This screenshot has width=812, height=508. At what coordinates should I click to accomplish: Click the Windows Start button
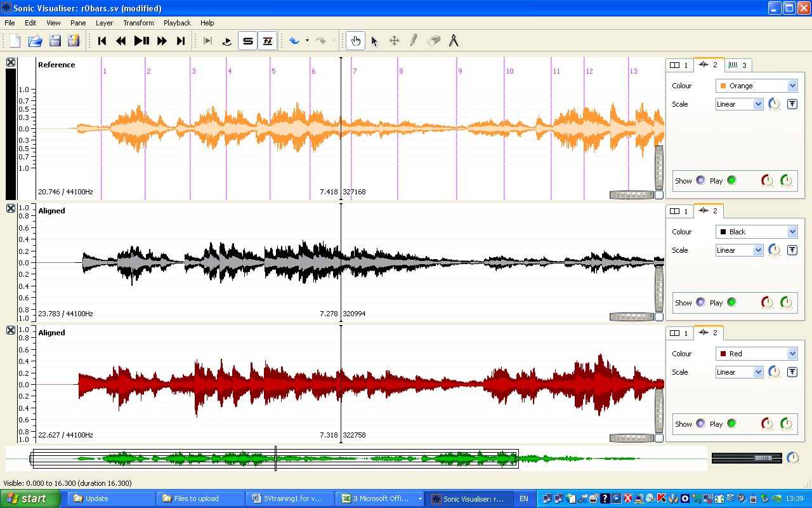[30, 498]
